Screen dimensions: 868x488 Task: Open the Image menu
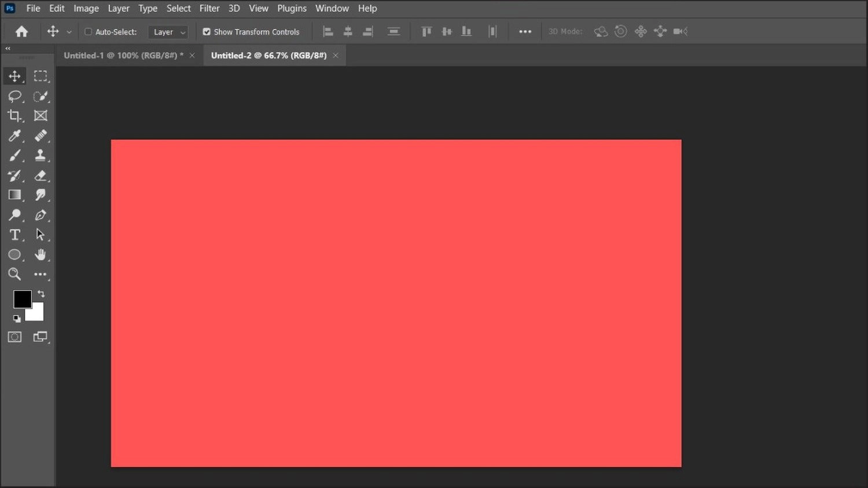coord(86,9)
